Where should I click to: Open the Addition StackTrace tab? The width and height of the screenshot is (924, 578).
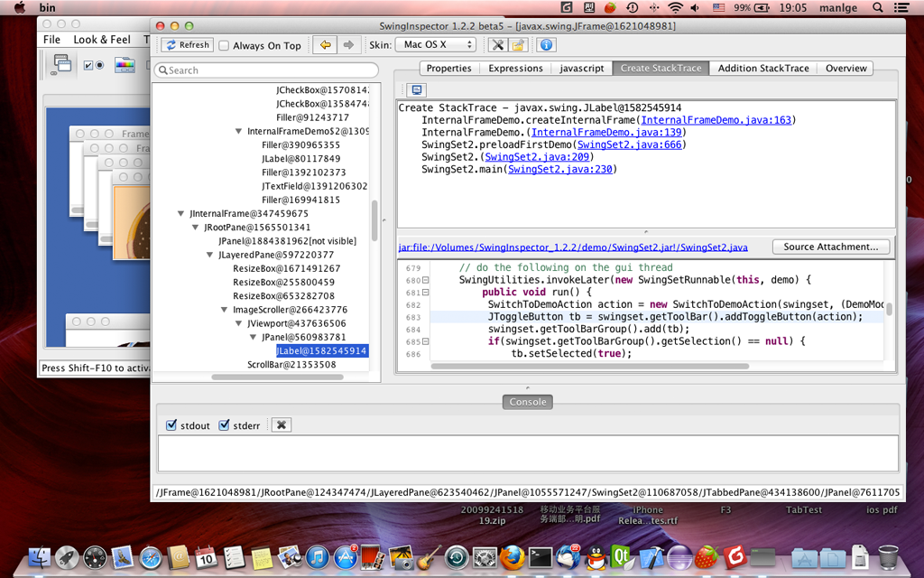[x=762, y=69]
